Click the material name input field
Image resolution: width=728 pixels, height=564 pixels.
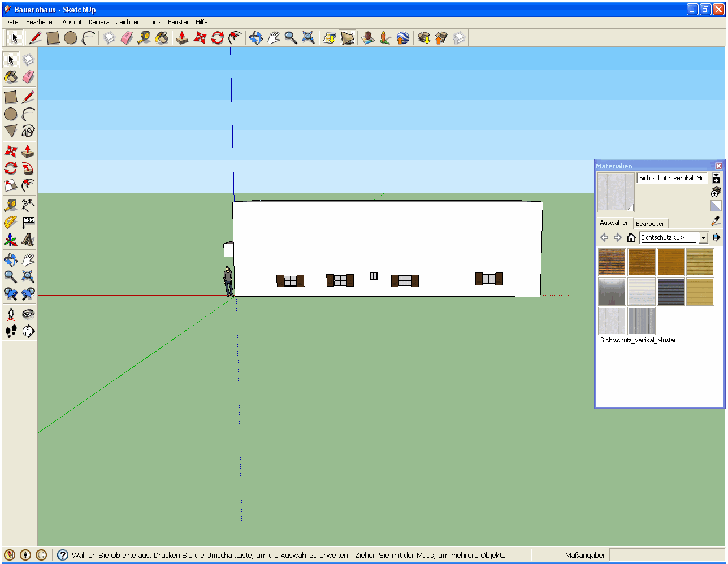pyautogui.click(x=672, y=178)
